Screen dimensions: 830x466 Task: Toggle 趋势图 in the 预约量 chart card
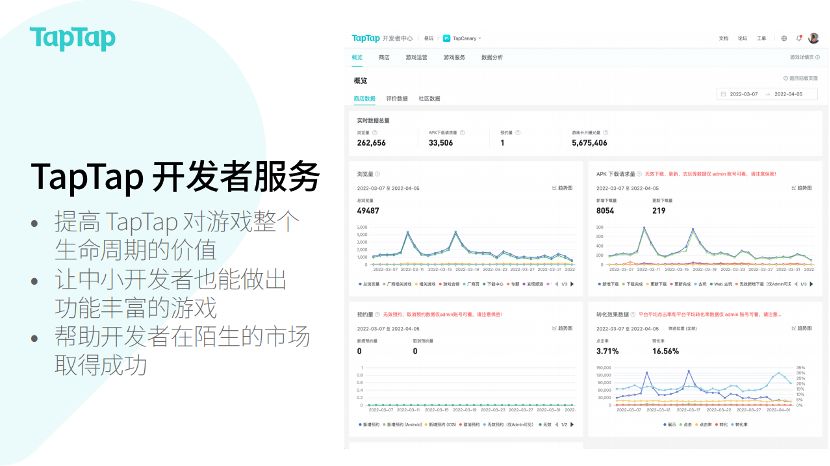pyautogui.click(x=562, y=328)
